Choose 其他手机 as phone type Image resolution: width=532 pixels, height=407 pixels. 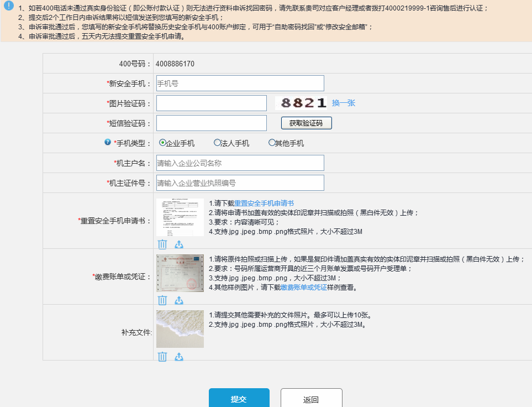click(272, 143)
